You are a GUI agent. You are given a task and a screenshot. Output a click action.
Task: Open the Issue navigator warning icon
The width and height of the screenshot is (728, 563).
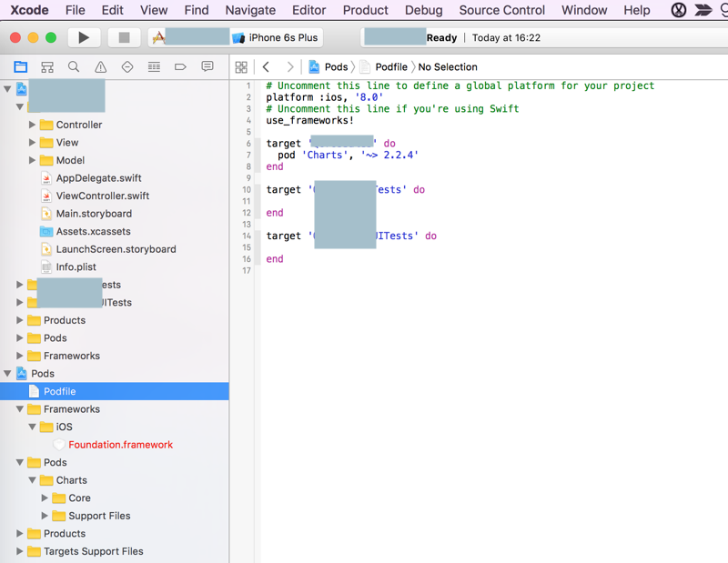pos(101,67)
